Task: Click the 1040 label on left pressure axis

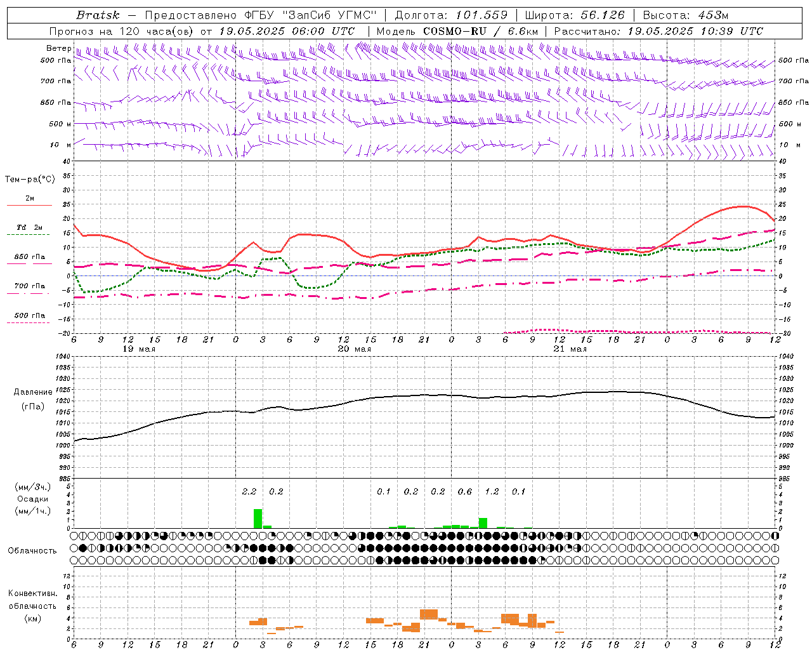Action: (63, 357)
